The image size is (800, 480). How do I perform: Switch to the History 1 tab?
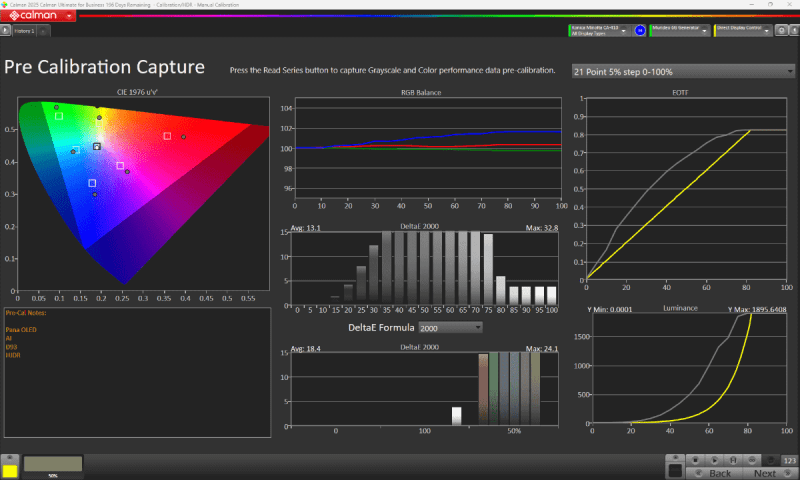23,31
